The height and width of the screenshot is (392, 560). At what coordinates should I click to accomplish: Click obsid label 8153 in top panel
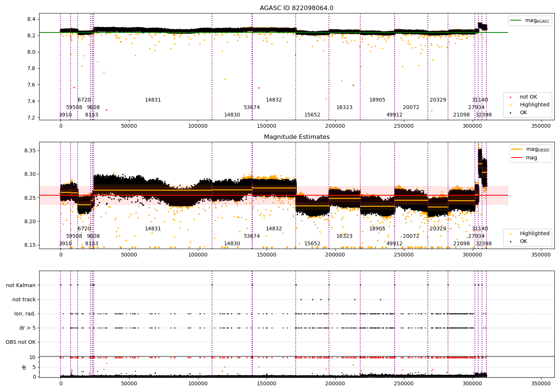92,115
